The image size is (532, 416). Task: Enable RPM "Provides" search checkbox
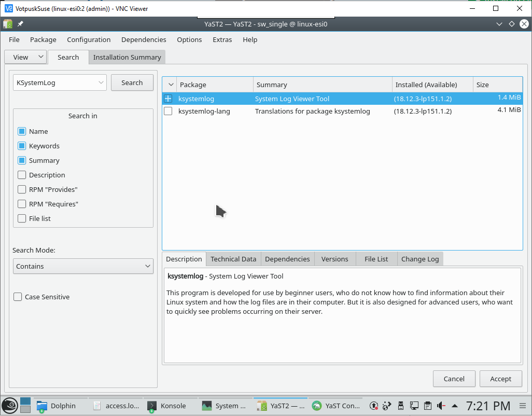pos(22,189)
